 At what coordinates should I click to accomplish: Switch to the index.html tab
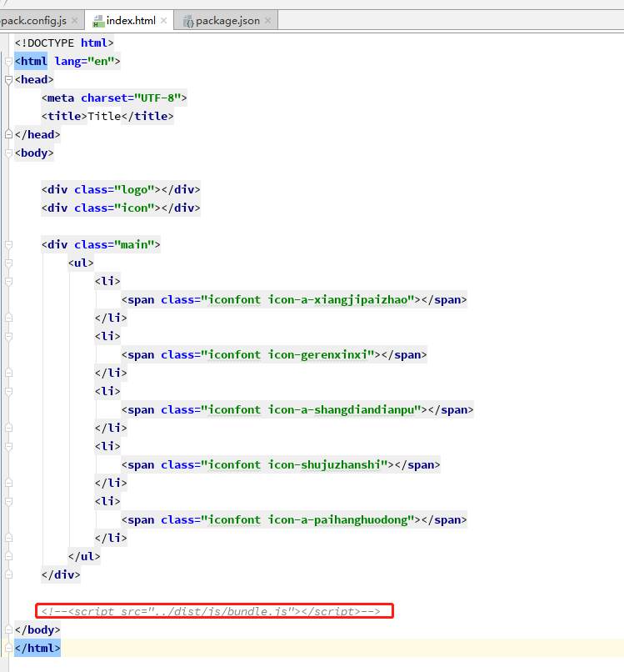[130, 21]
